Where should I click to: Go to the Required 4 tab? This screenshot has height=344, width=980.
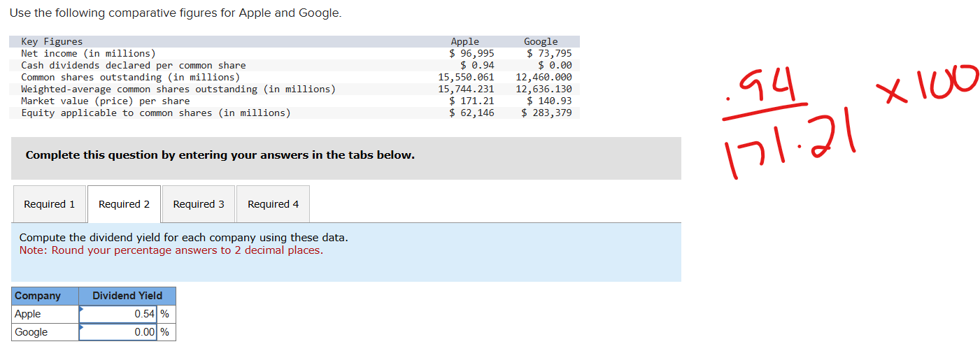click(273, 204)
